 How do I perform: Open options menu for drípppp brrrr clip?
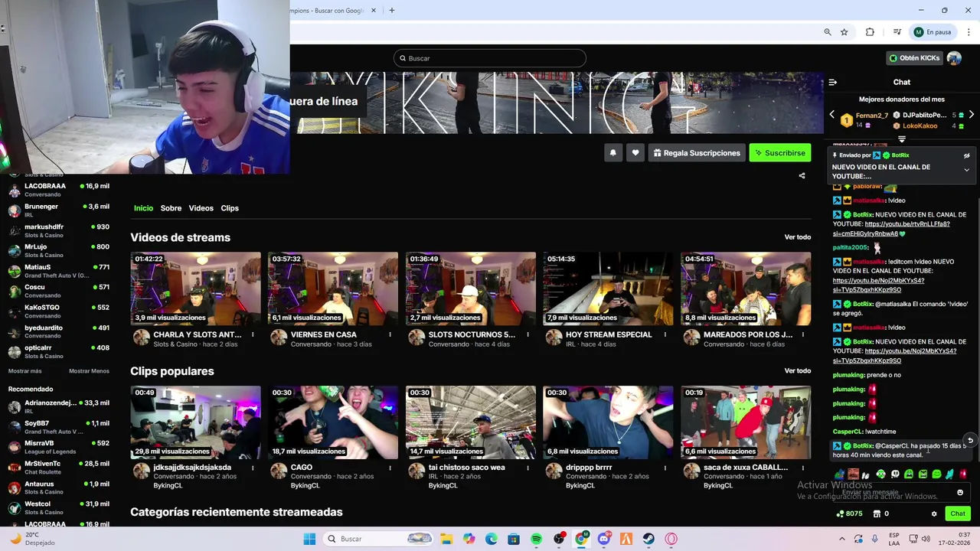[x=665, y=468]
